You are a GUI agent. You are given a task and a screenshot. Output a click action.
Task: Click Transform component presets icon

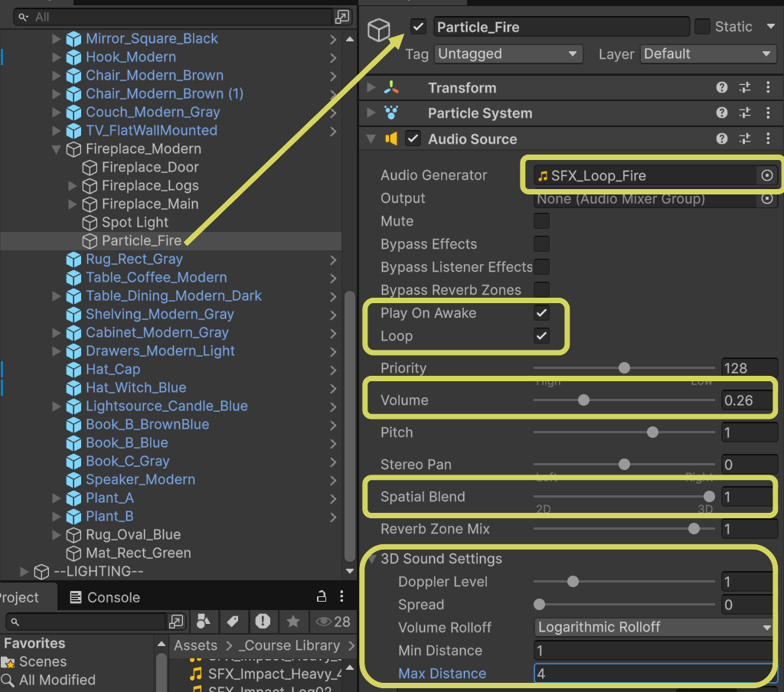[x=745, y=88]
